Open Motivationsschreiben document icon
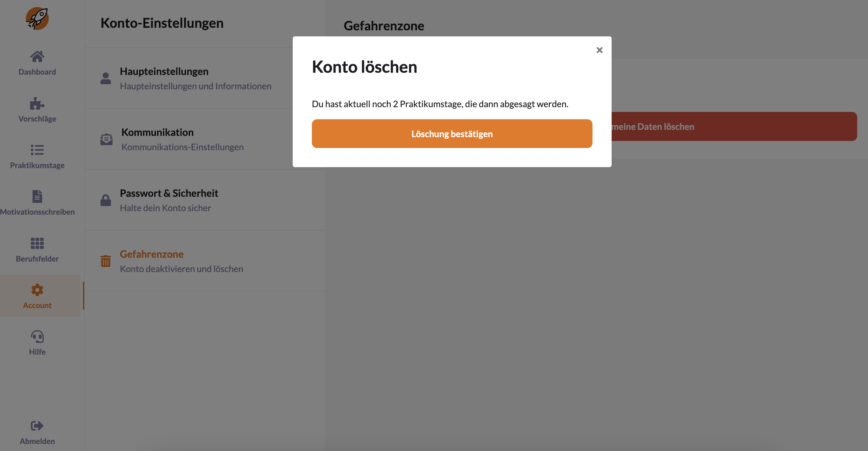The height and width of the screenshot is (451, 868). (x=37, y=196)
